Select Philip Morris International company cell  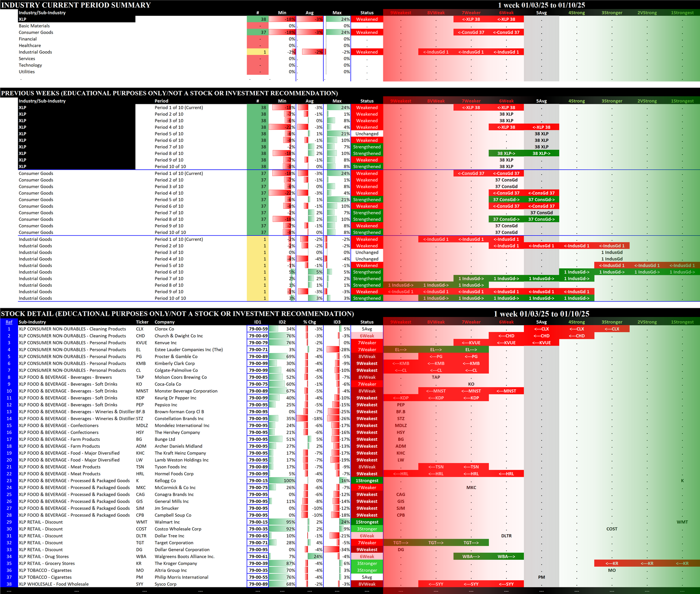point(181,577)
